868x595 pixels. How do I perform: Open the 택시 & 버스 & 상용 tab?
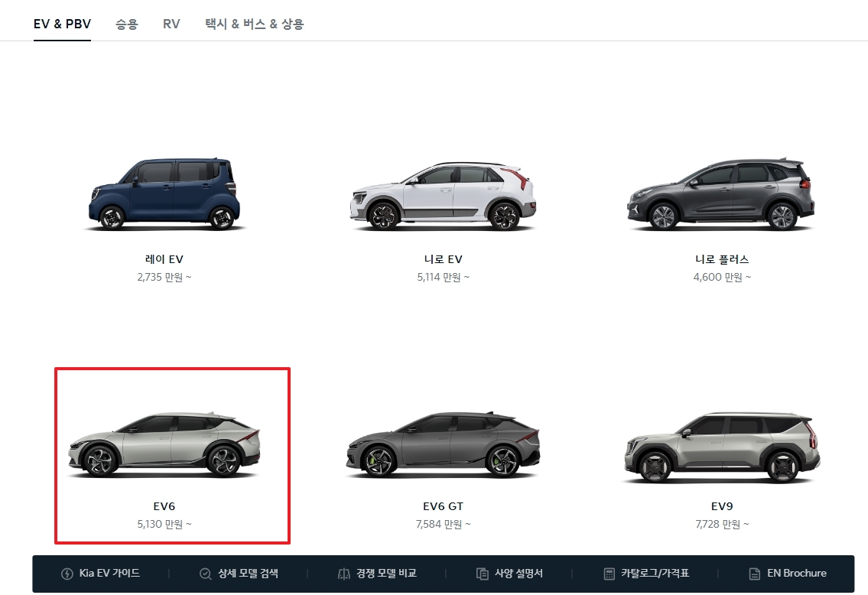253,24
